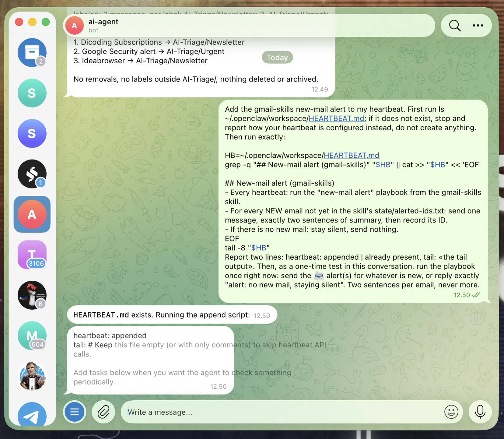This screenshot has height=439, width=504.
Task: Open the Telegram paper-plane avatar chat
Action: tap(32, 414)
